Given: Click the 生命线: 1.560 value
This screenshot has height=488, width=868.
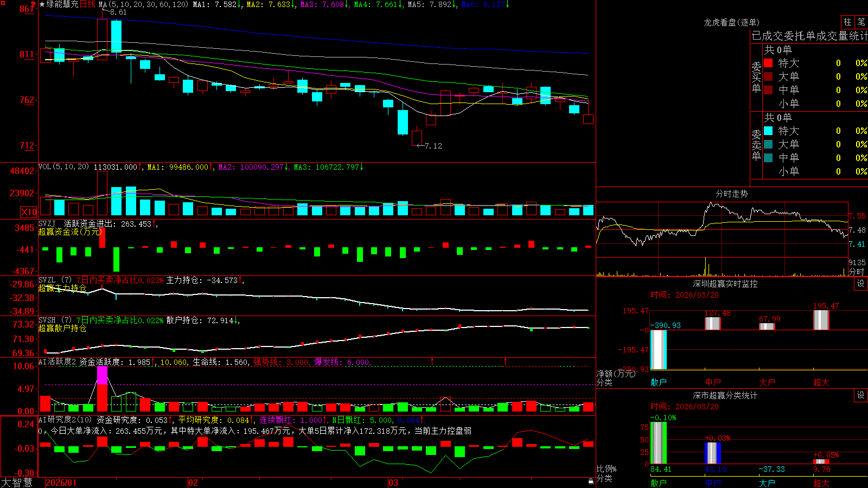Looking at the screenshot, I should click(x=221, y=362).
